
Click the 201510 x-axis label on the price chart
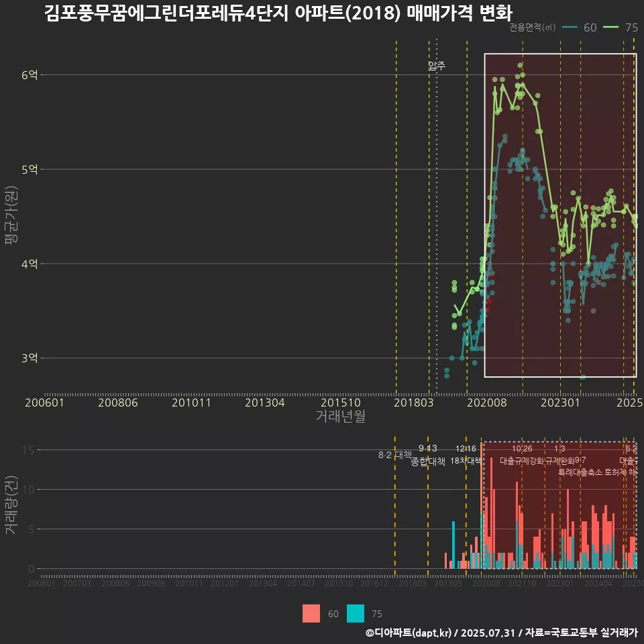click(x=341, y=402)
